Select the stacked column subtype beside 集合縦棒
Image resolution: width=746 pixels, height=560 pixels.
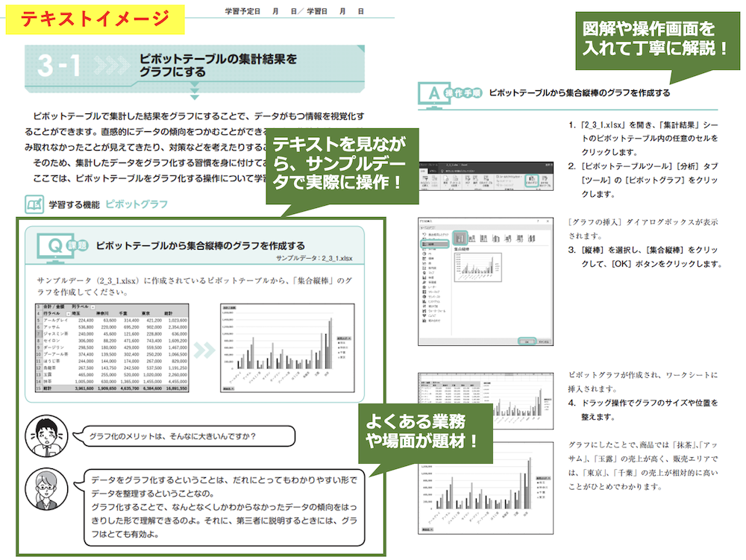pyautogui.click(x=472, y=238)
